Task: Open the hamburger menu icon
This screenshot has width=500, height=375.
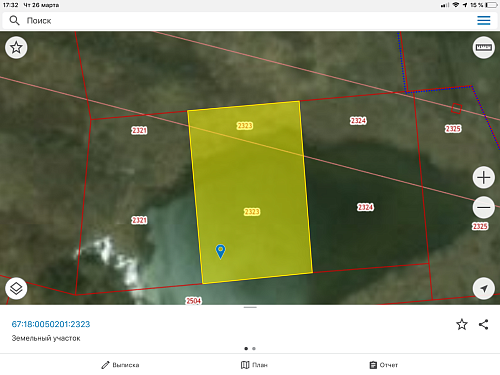Action: click(483, 20)
